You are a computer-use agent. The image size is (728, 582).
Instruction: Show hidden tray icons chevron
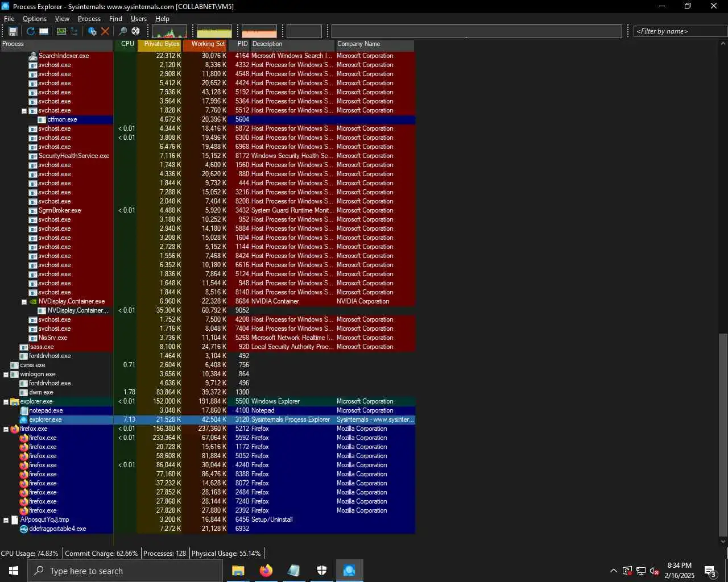point(613,571)
